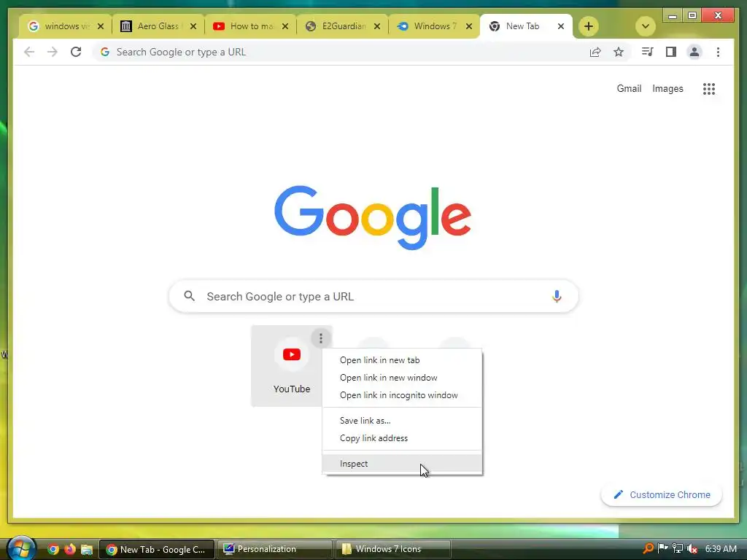This screenshot has width=747, height=560.
Task: Go back using the back arrow
Action: point(29,52)
